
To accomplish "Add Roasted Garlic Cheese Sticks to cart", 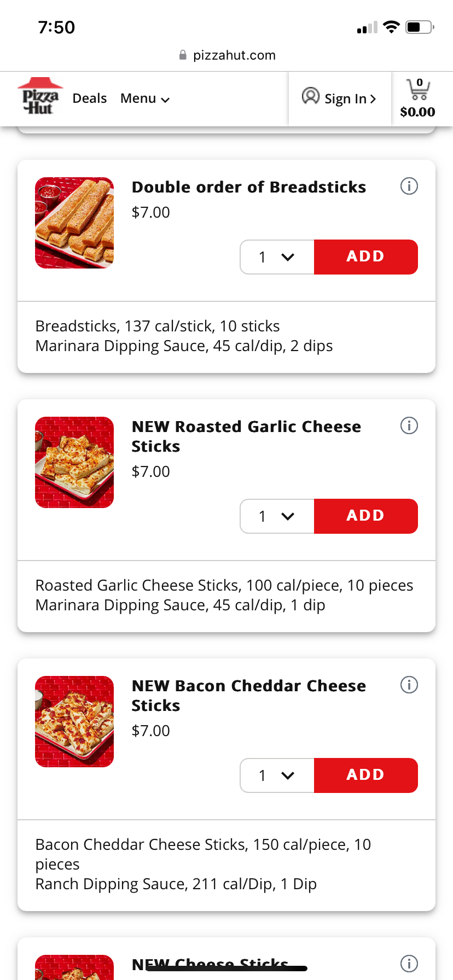I will click(365, 516).
